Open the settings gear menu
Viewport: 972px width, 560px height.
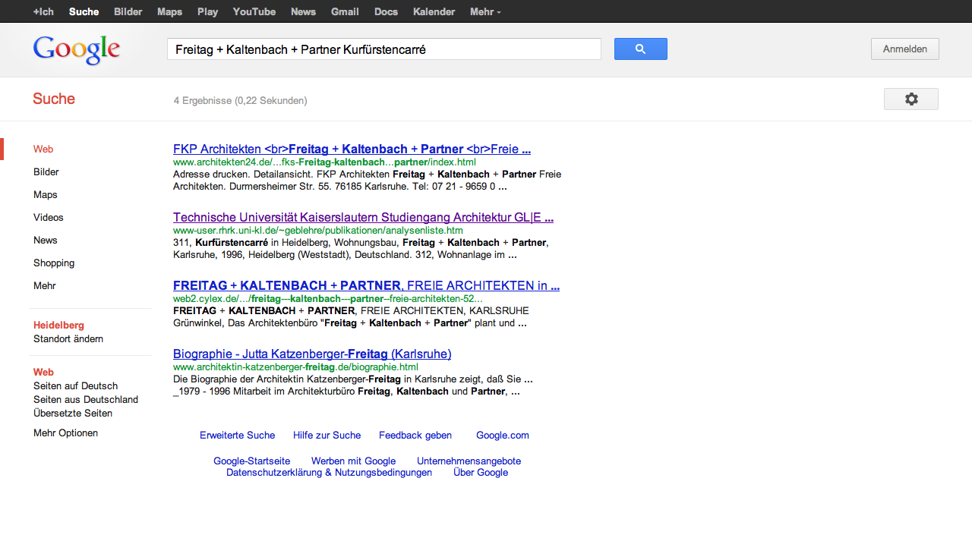(911, 99)
